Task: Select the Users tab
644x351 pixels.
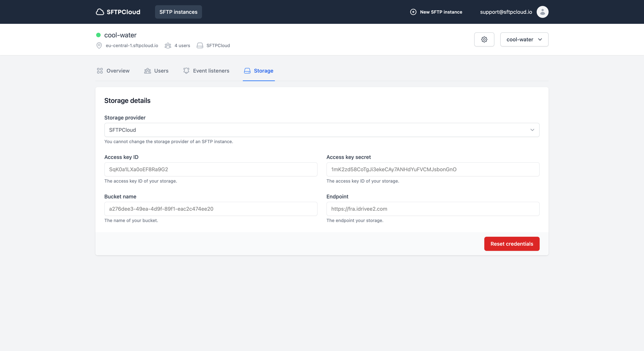Action: (156, 70)
